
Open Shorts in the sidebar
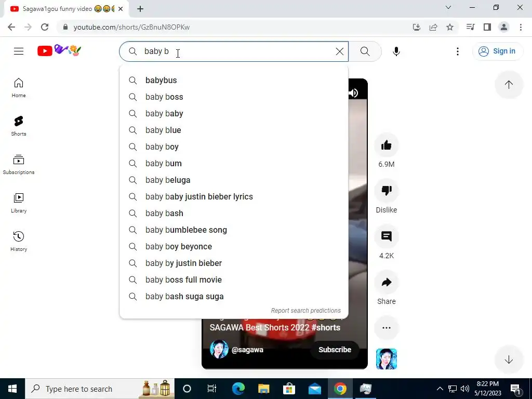(x=19, y=126)
